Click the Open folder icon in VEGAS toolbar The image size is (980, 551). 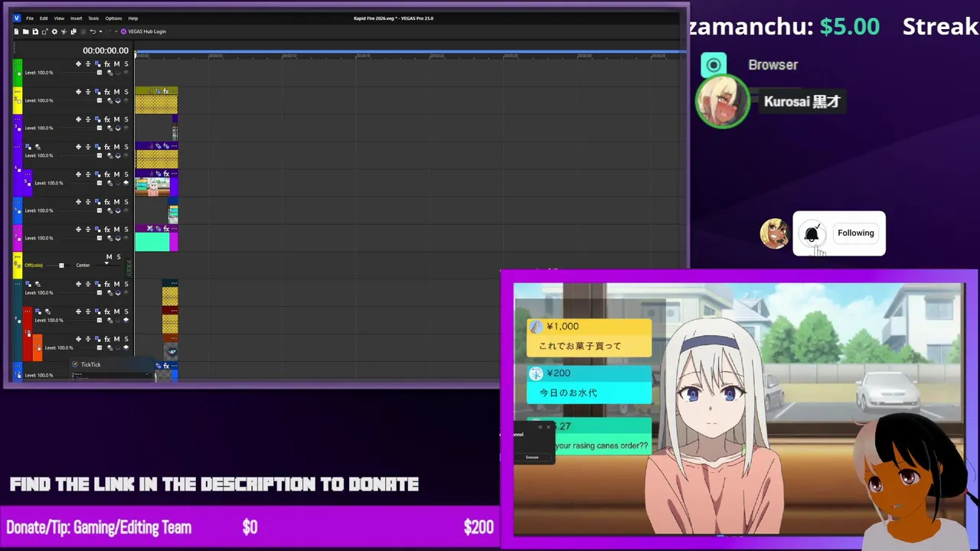(x=25, y=31)
